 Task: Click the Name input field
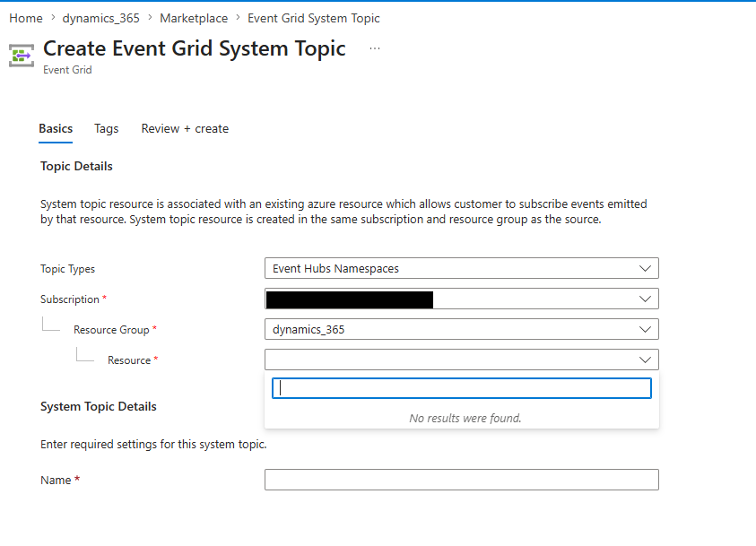pyautogui.click(x=462, y=480)
